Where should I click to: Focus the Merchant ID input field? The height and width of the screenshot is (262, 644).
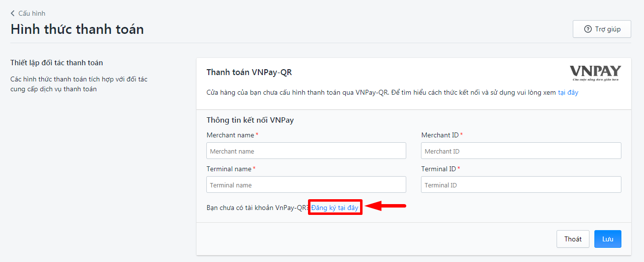pyautogui.click(x=521, y=151)
